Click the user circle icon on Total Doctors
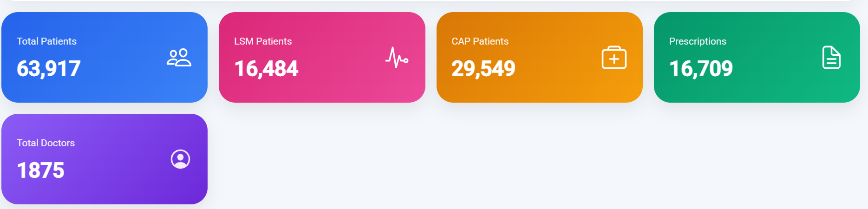The image size is (868, 209). (180, 159)
